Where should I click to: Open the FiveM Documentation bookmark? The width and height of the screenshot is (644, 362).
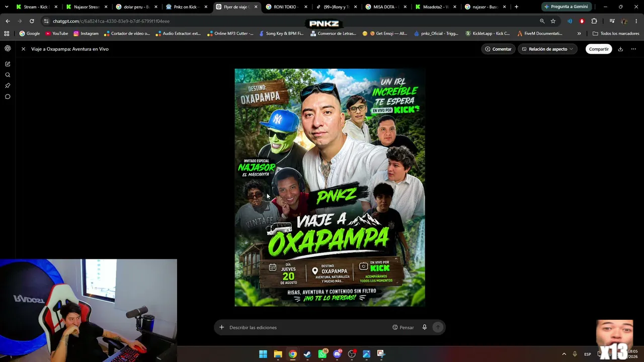point(540,34)
